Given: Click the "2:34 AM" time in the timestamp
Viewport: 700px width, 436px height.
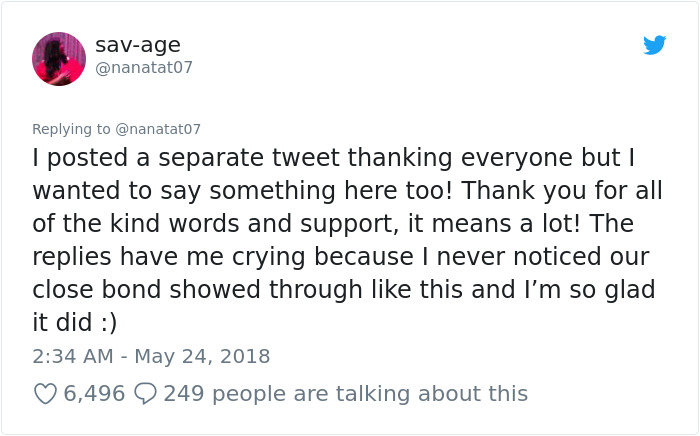Looking at the screenshot, I should 71,356.
